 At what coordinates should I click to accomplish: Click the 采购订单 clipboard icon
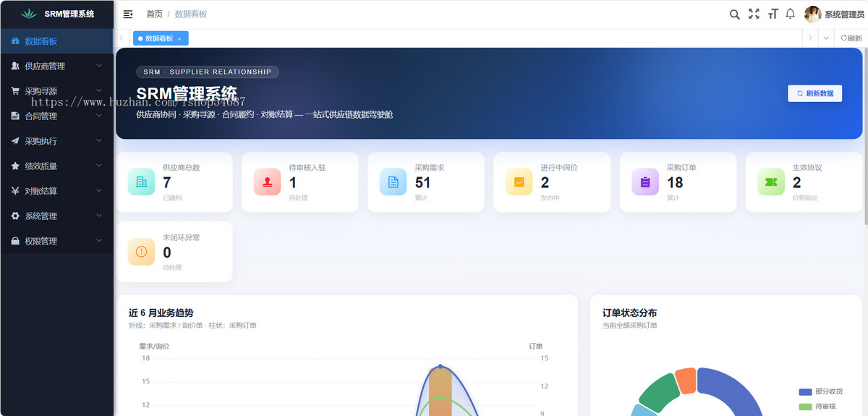(x=645, y=182)
